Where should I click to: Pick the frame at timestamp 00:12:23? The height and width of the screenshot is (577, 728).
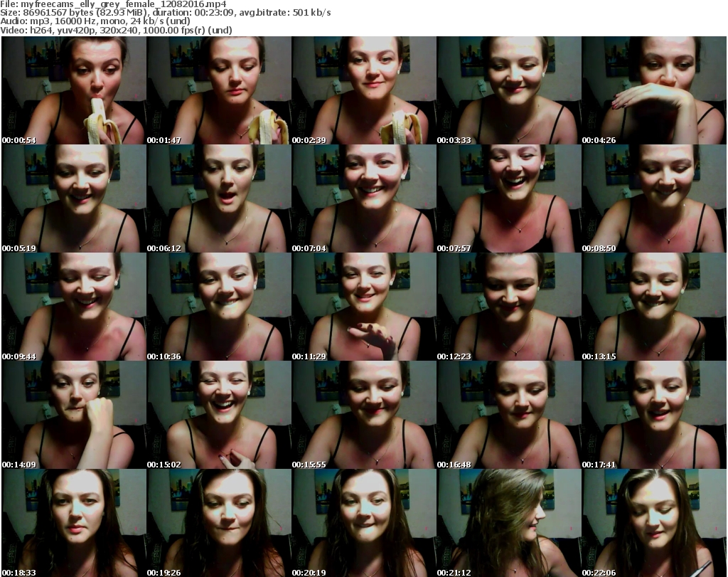click(x=509, y=307)
